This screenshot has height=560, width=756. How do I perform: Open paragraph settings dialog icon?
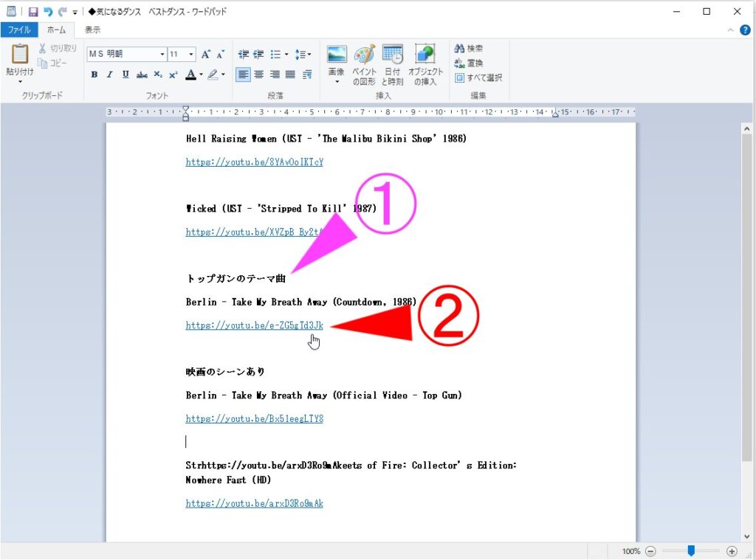tap(307, 75)
